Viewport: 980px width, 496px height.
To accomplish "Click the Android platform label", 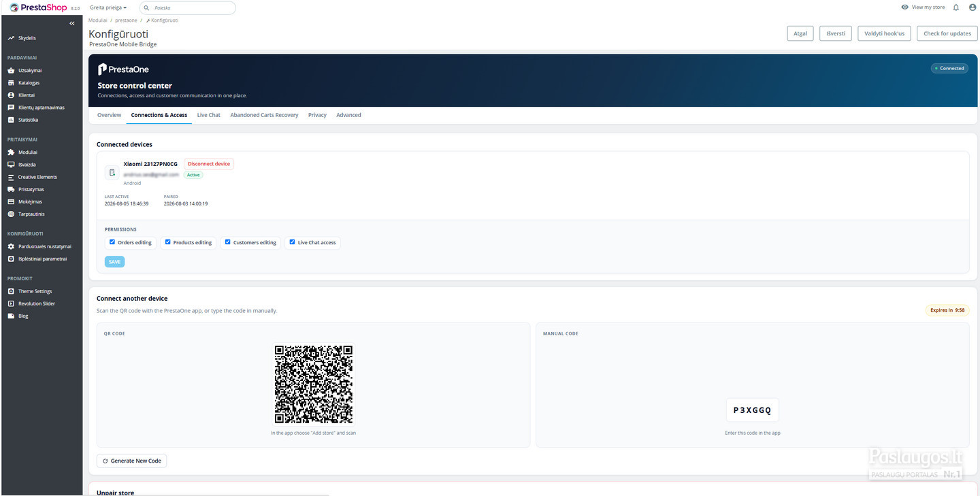I will click(132, 183).
